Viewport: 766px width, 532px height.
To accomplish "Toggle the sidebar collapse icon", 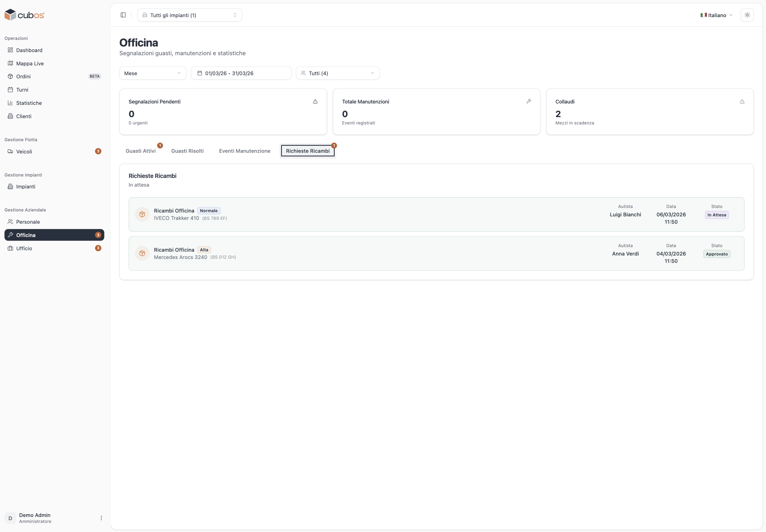I will (x=123, y=15).
